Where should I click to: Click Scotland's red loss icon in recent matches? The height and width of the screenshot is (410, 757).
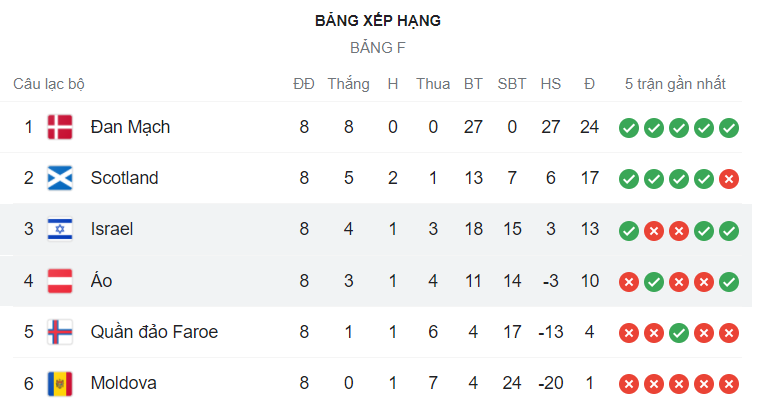coord(729,179)
